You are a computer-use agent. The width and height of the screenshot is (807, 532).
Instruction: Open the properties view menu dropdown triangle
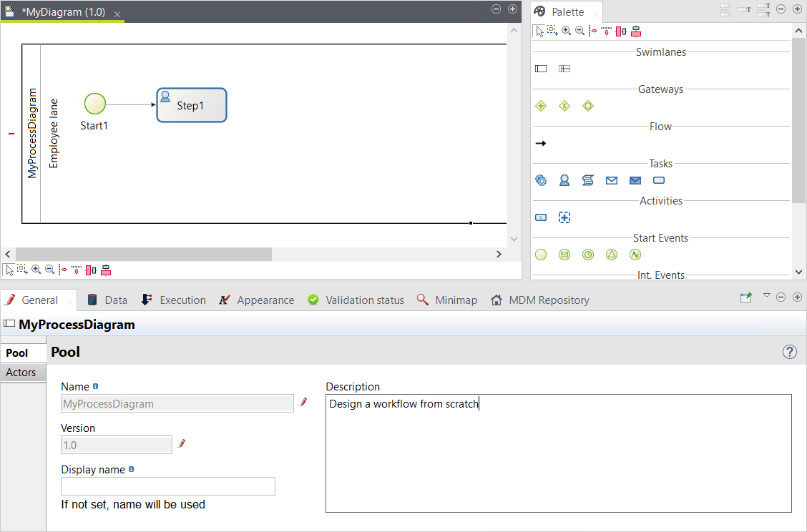[x=766, y=295]
